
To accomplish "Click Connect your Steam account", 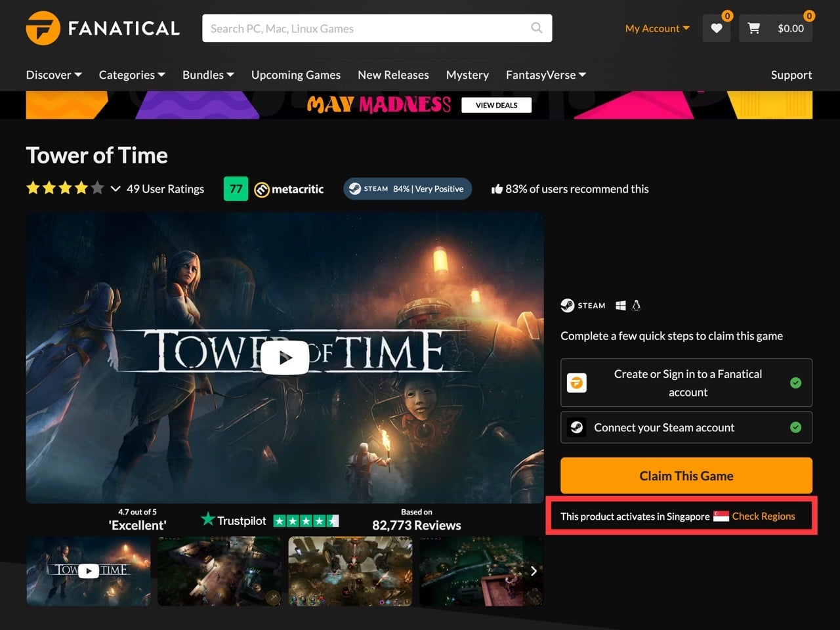I will pos(686,427).
